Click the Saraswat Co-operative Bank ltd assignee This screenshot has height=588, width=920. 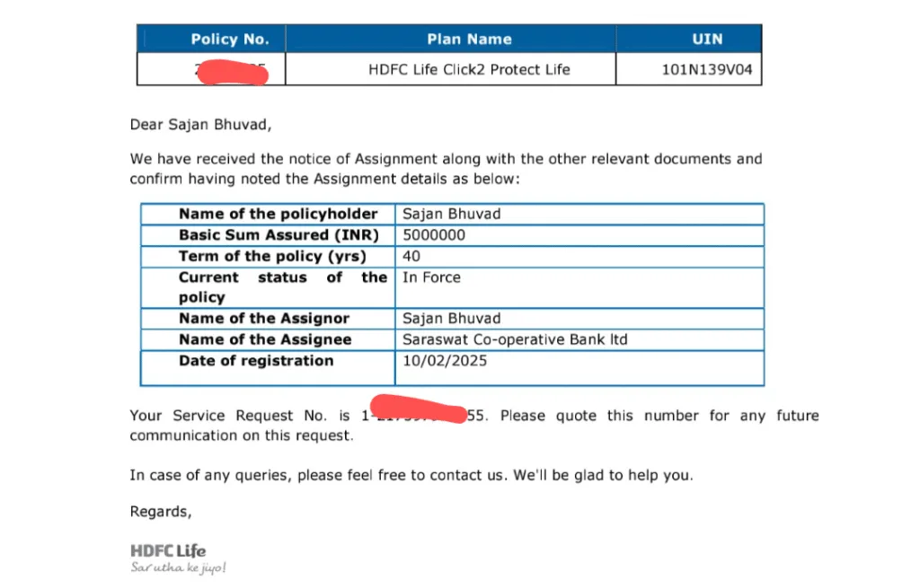pos(515,339)
